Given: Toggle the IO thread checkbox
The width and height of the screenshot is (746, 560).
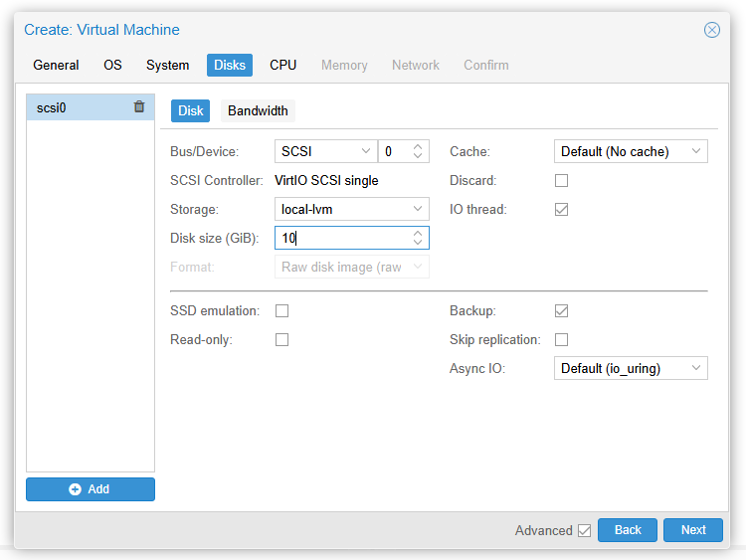Looking at the screenshot, I should [561, 210].
